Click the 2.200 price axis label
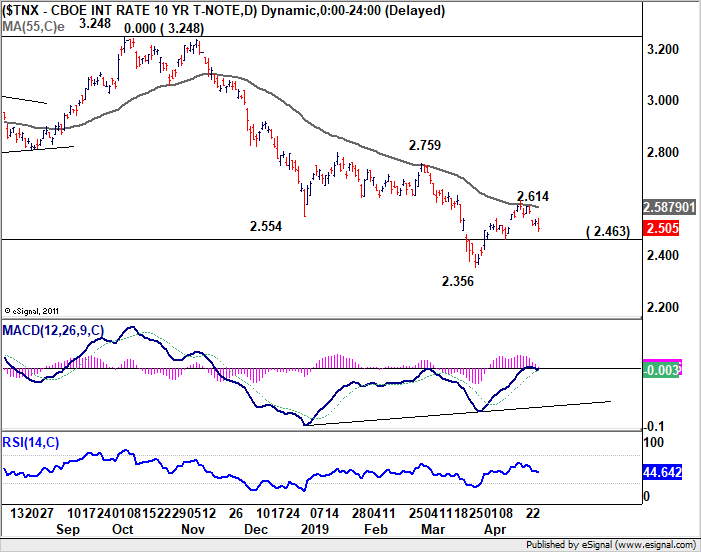 663,307
